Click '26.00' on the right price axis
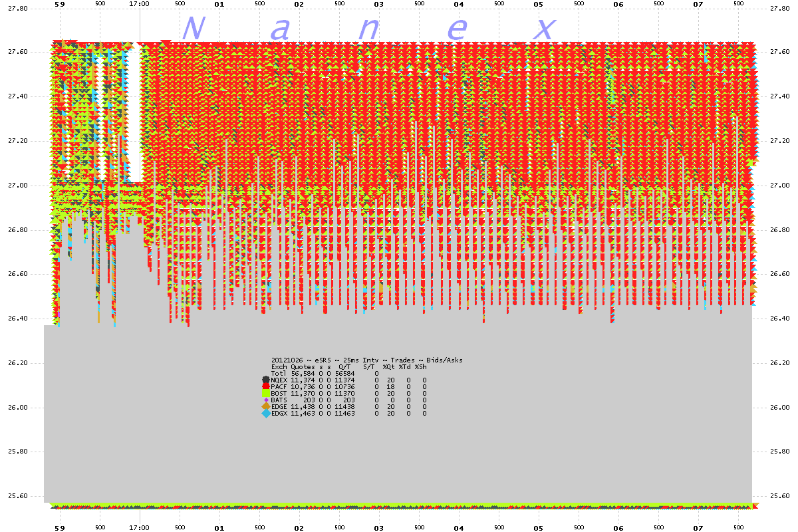The image size is (798, 532). tap(780, 408)
